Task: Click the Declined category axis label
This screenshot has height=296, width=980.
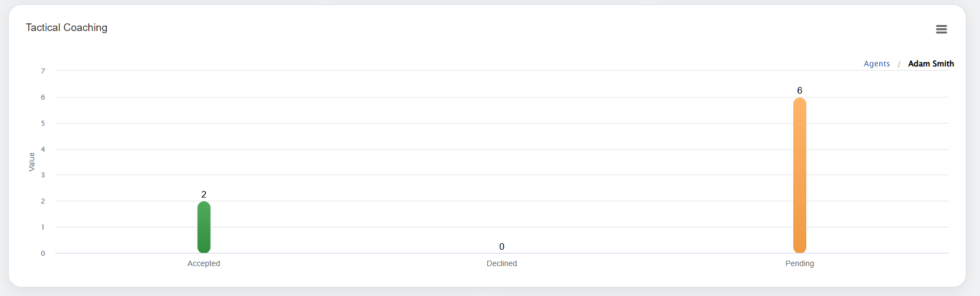Action: [501, 263]
